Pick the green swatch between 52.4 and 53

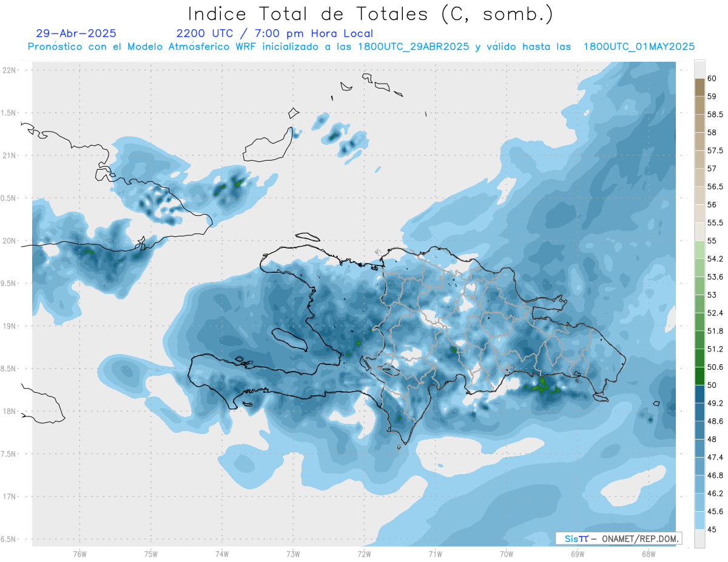[699, 304]
